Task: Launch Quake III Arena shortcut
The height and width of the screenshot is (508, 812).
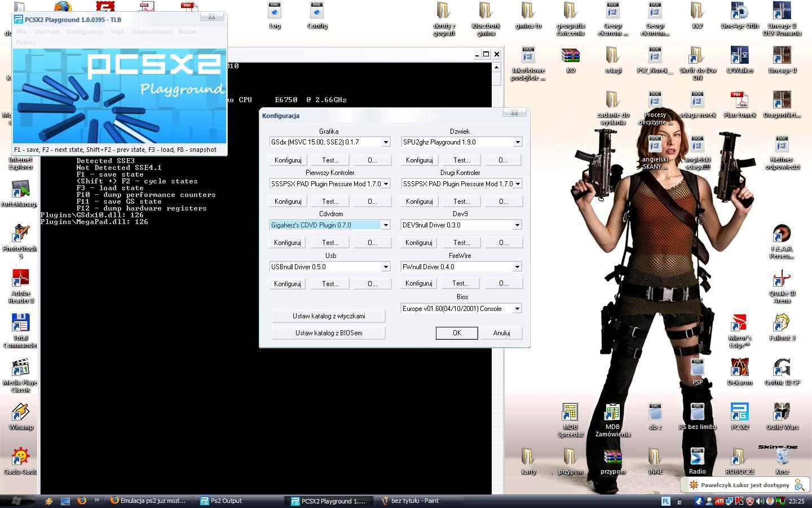Action: click(782, 287)
